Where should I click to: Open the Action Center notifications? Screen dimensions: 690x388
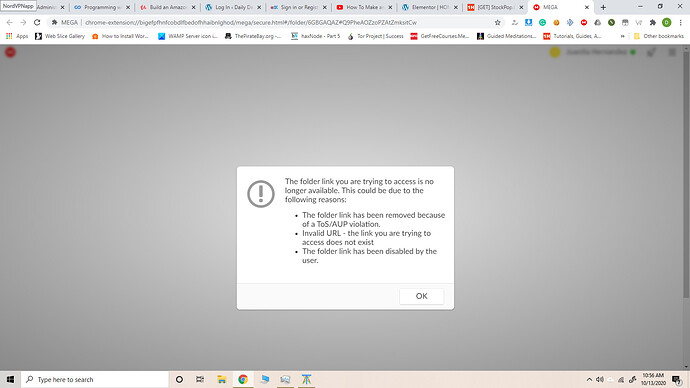click(x=677, y=379)
